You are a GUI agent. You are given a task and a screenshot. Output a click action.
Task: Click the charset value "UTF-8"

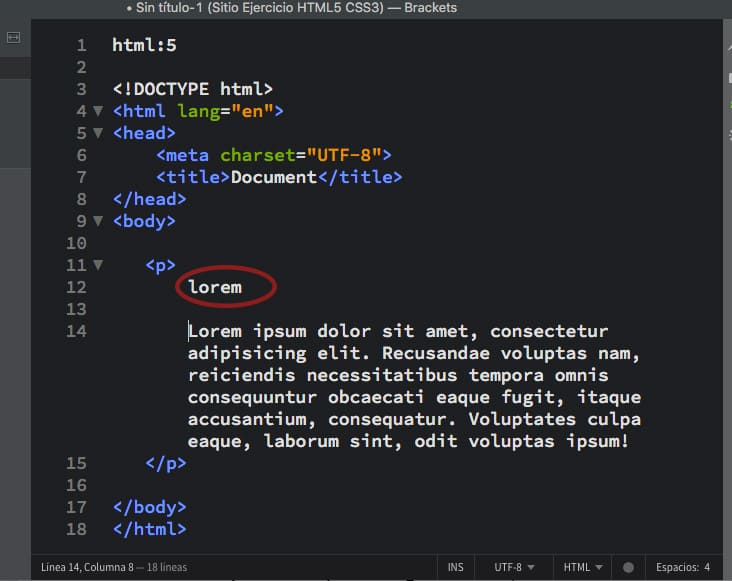[344, 155]
